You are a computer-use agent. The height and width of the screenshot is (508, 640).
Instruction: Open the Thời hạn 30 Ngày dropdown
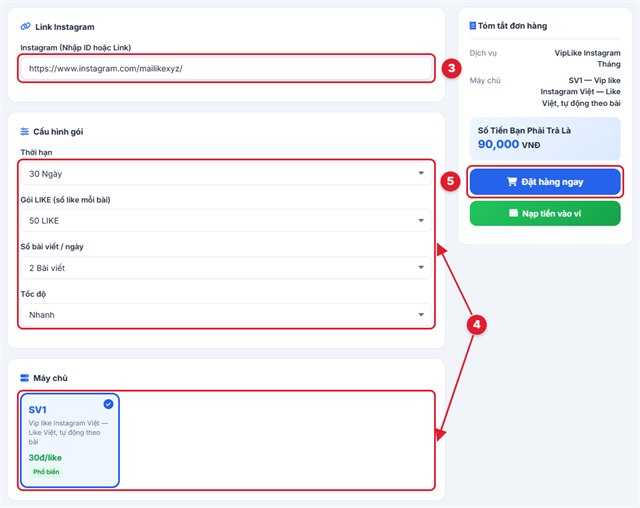point(226,174)
